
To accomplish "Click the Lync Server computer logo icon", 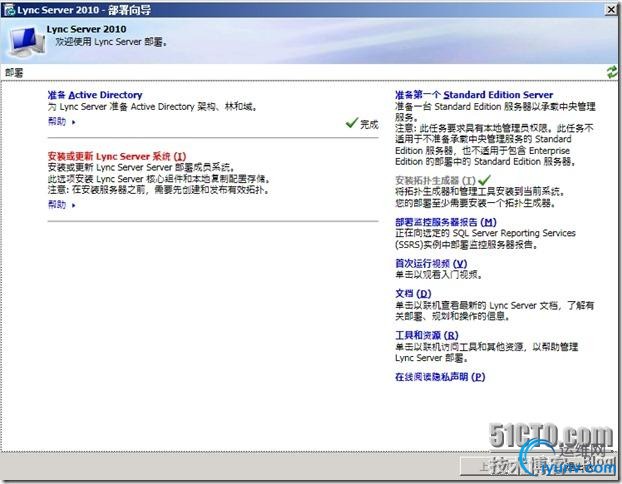I will (x=27, y=42).
